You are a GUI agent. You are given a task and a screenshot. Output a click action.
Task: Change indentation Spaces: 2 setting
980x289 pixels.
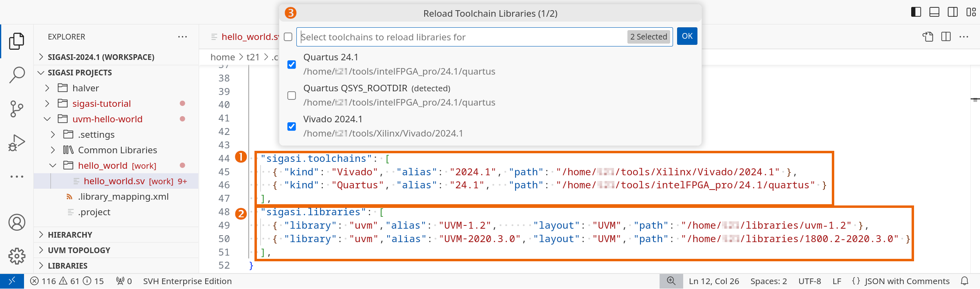(x=769, y=281)
